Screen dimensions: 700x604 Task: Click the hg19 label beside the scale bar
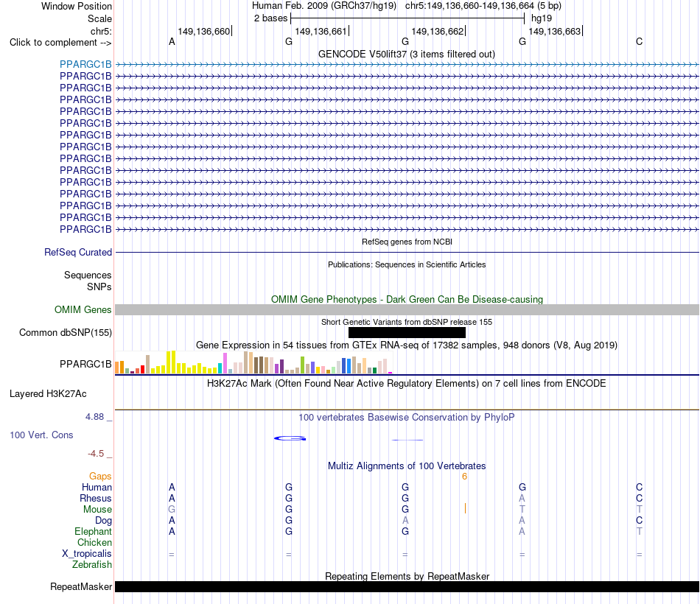click(x=542, y=18)
